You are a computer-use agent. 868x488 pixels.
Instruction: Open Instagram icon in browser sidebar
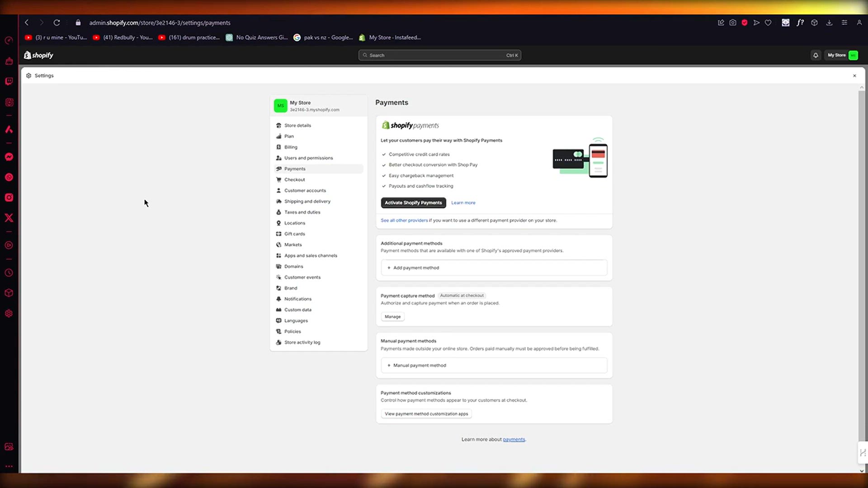tap(9, 197)
